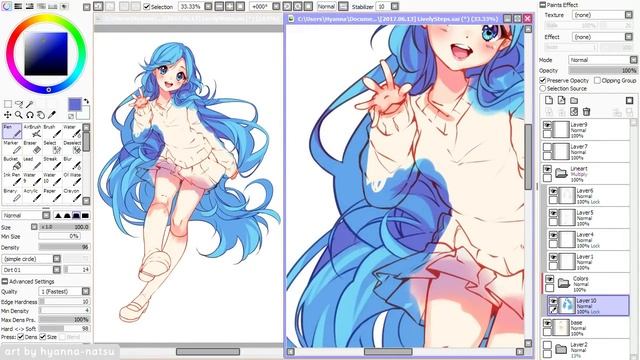Open the Stabilizer value dropdown
This screenshot has height=360, width=640.
(395, 7)
